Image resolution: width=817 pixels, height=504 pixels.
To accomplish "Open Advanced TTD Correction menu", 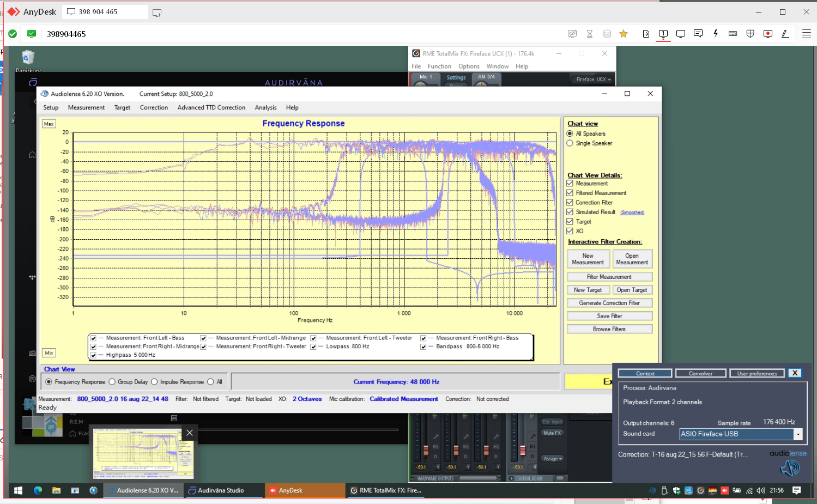I will (211, 107).
